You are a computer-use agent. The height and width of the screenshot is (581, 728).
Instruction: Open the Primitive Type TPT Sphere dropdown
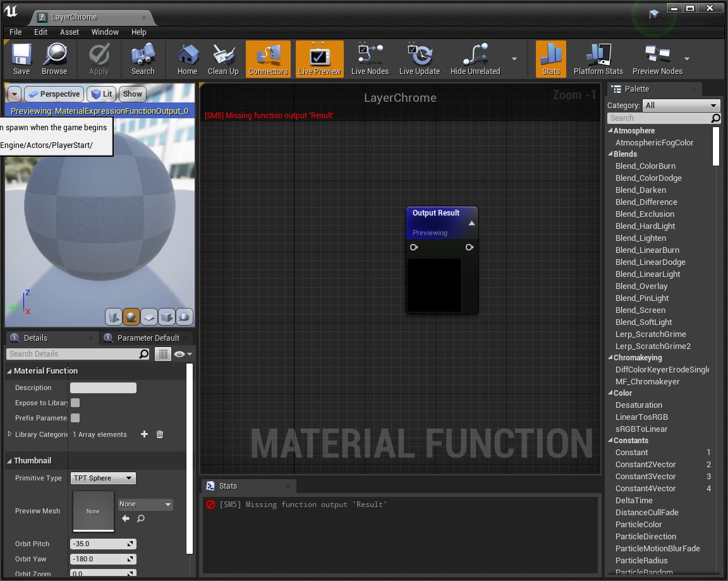103,478
